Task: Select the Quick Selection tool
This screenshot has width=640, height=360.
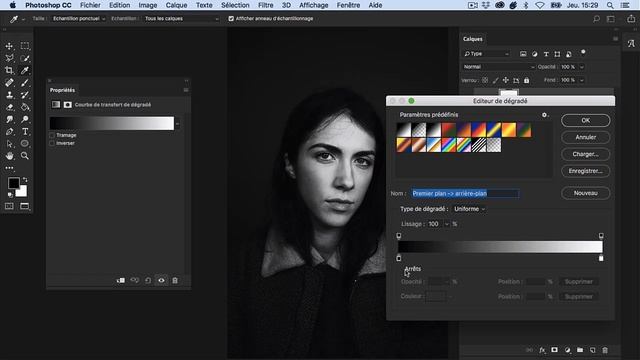Action: coord(25,58)
